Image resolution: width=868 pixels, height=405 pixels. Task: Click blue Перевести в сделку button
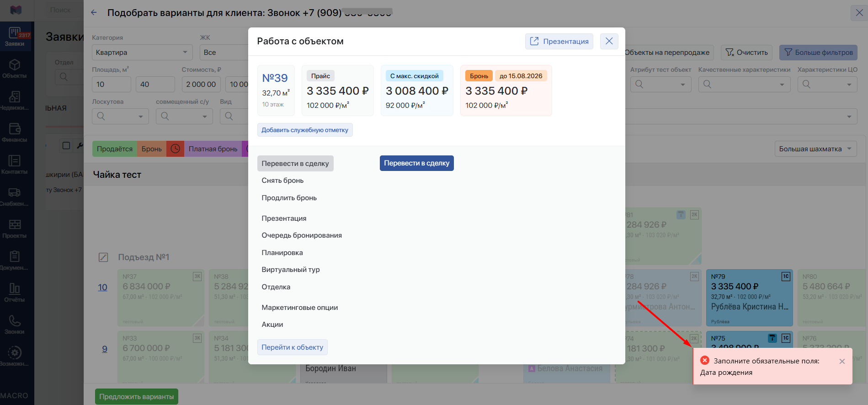point(416,163)
